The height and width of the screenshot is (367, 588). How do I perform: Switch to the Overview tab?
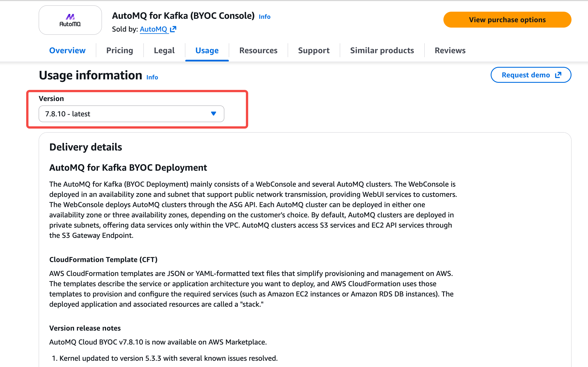coord(67,50)
